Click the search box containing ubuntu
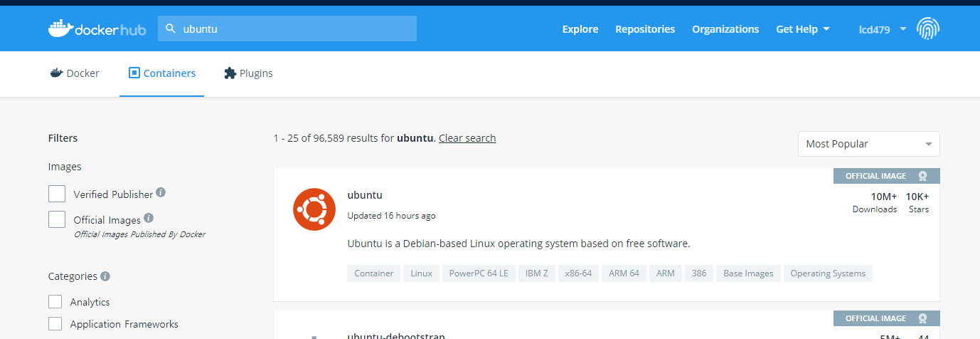This screenshot has width=980, height=339. coord(287,28)
